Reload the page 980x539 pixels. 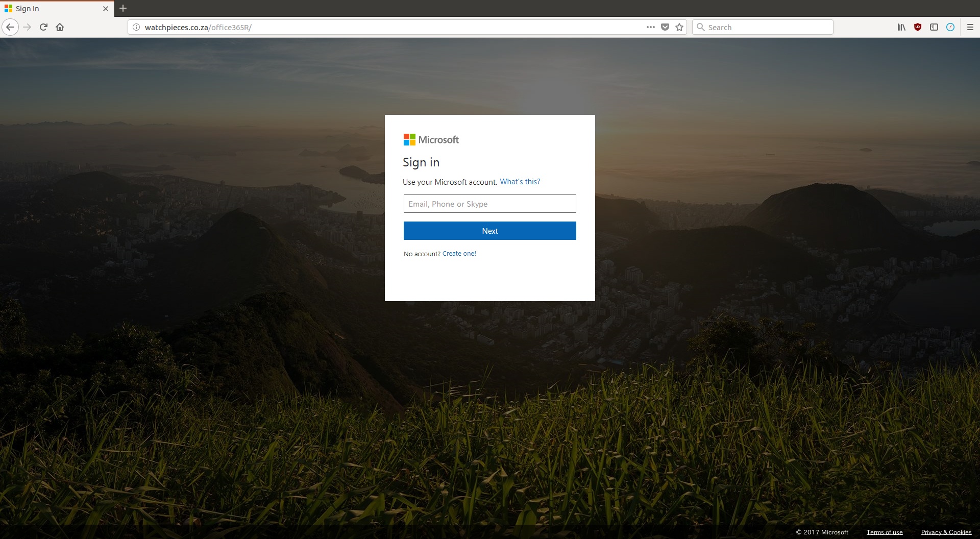(43, 27)
